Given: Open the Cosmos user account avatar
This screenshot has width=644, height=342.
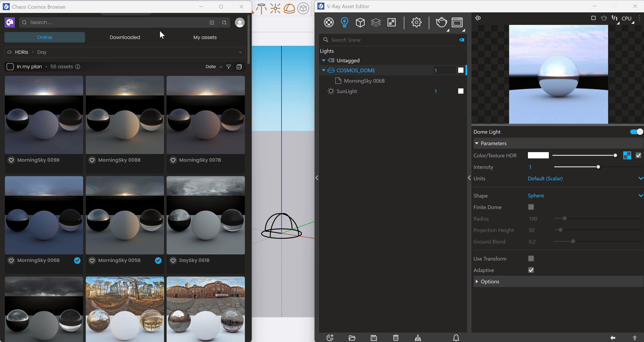Looking at the screenshot, I should 239,22.
